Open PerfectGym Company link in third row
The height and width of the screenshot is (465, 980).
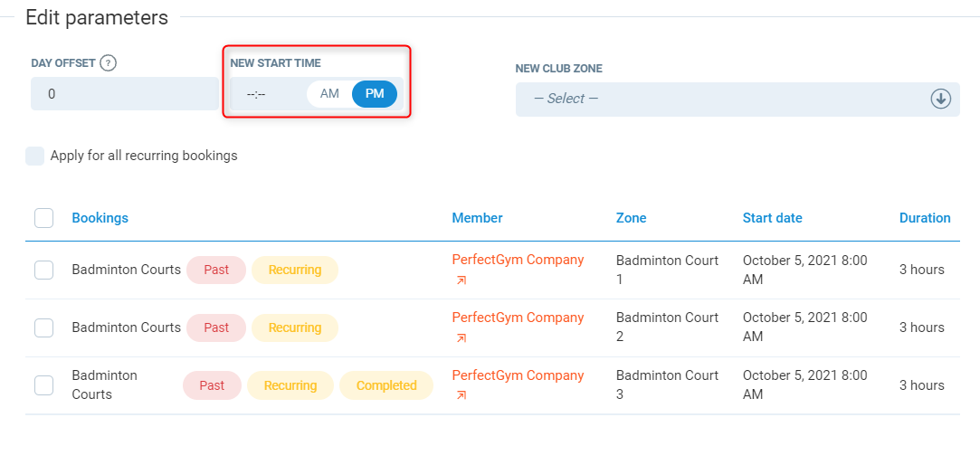[518, 375]
